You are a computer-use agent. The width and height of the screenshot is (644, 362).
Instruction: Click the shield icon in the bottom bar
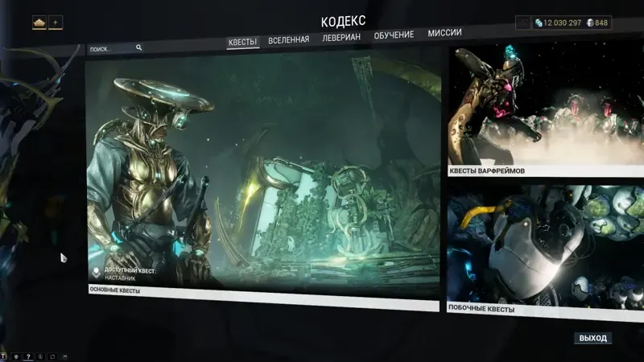point(16,356)
